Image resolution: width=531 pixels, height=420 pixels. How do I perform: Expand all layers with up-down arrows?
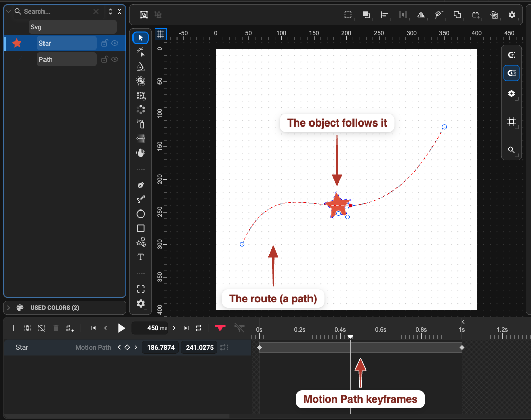(x=110, y=12)
